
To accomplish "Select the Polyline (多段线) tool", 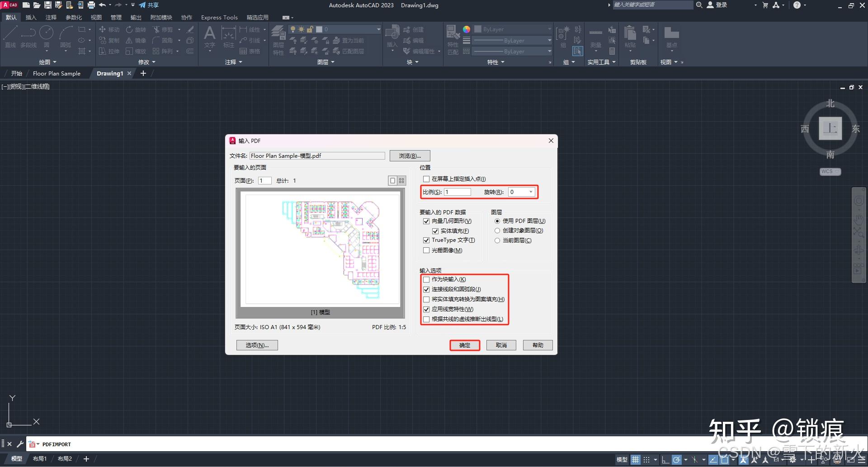I will click(x=28, y=36).
